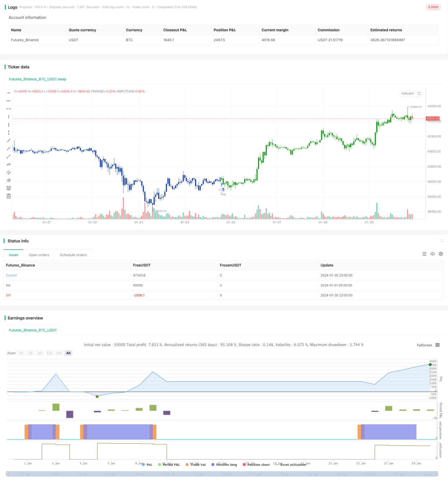Toggle Trade Vol series in legend
The image size is (448, 484).
[195, 465]
